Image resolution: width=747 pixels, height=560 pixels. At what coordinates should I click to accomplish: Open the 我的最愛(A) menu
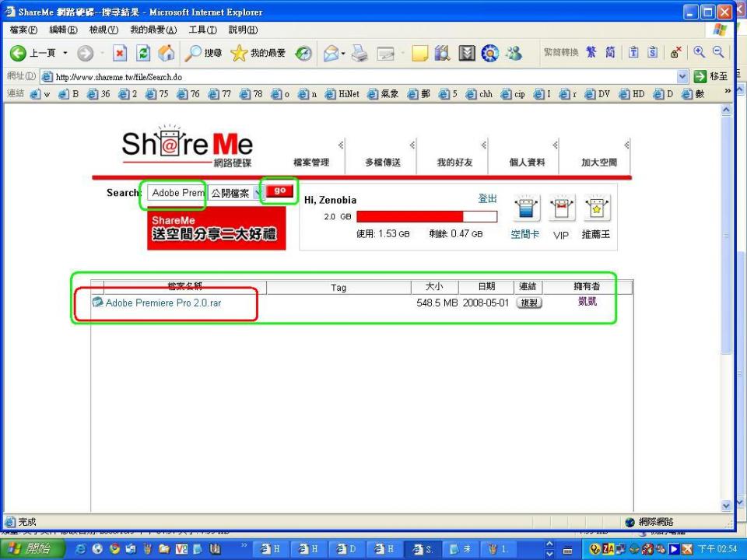point(153,30)
